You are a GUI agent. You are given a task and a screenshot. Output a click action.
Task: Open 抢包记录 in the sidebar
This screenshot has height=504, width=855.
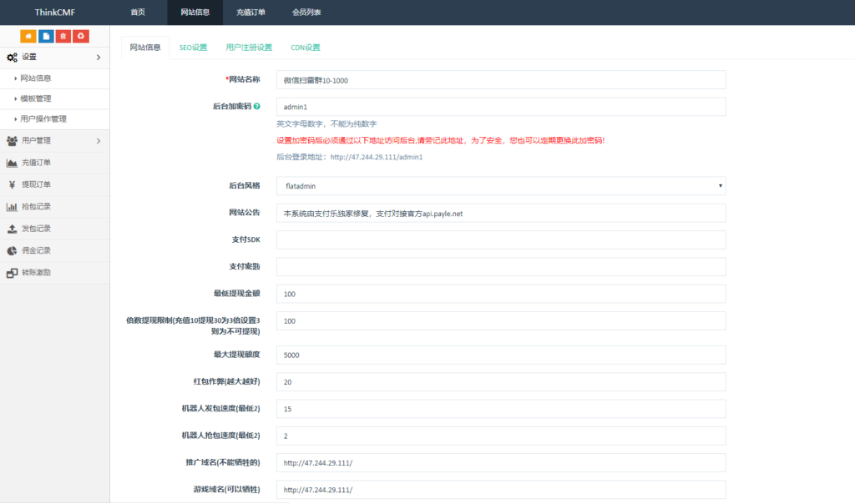(x=36, y=206)
